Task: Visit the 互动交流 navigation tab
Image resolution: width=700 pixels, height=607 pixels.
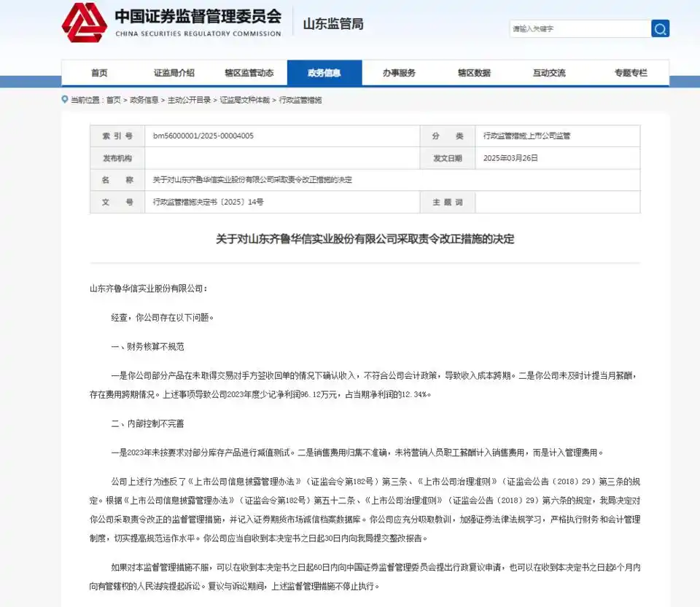Action: pos(549,73)
